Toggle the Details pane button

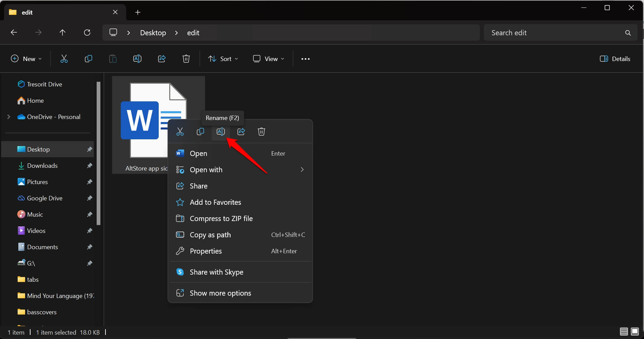[x=615, y=59]
